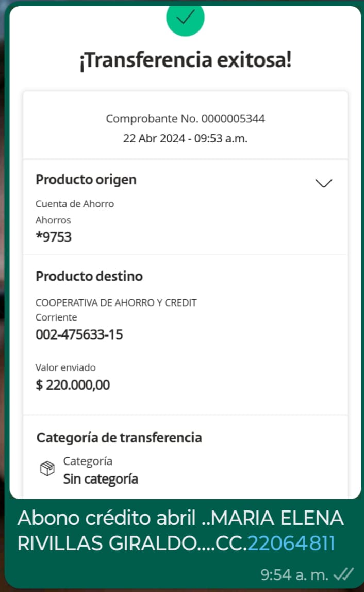Click the ¡Transferencia exitosa! heading

[x=185, y=60]
